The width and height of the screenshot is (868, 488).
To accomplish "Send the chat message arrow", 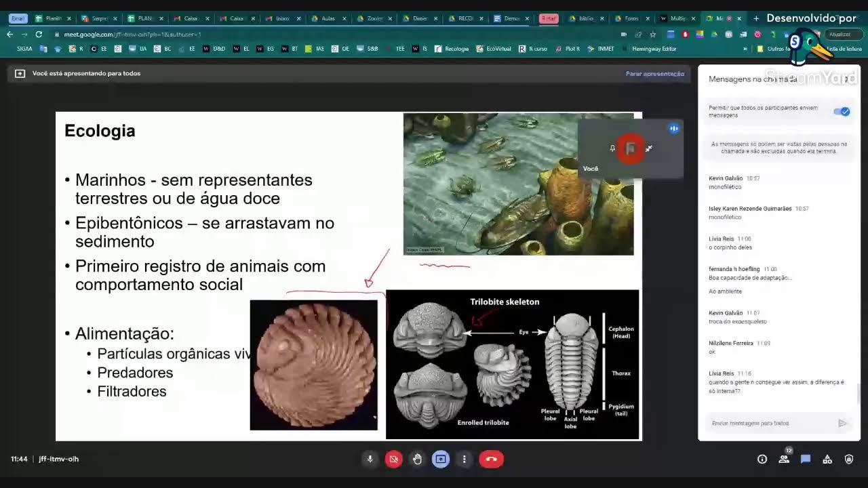I will tap(842, 423).
